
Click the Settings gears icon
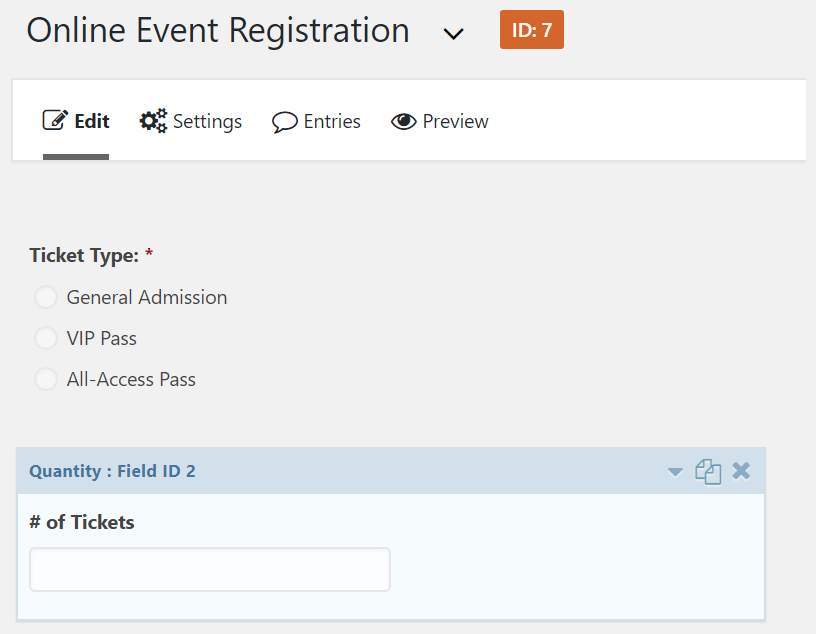(x=153, y=121)
